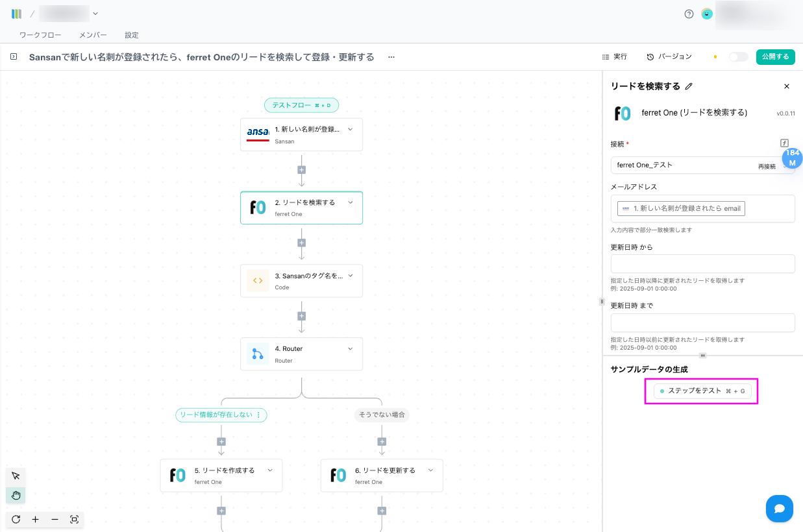Open the ferret One_テスト connection dropdown

pos(688,165)
